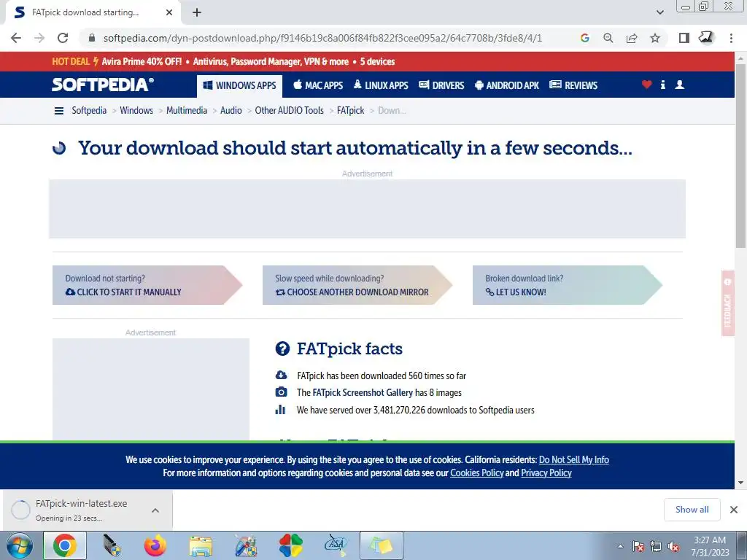Navigate to Windows breadcrumb

(136, 111)
